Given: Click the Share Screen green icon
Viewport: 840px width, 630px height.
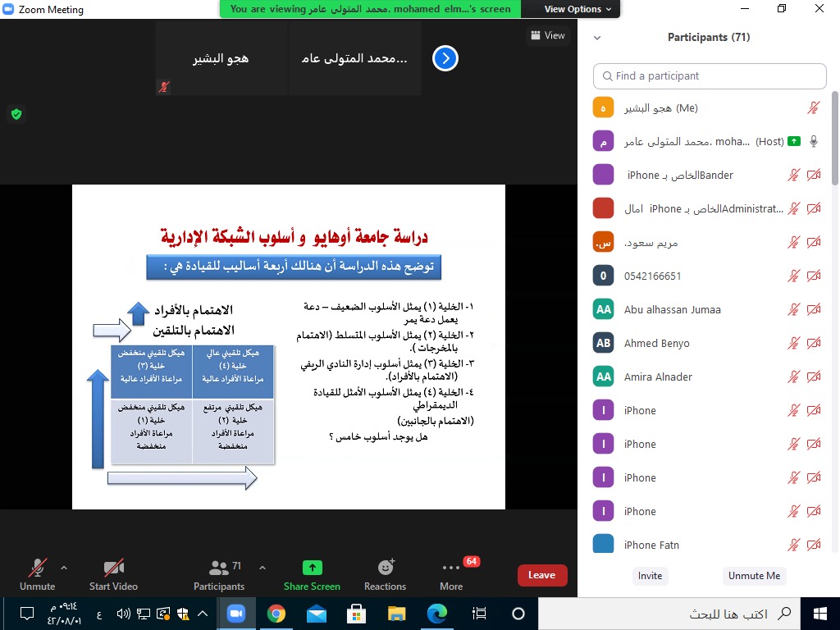Looking at the screenshot, I should click(x=312, y=568).
